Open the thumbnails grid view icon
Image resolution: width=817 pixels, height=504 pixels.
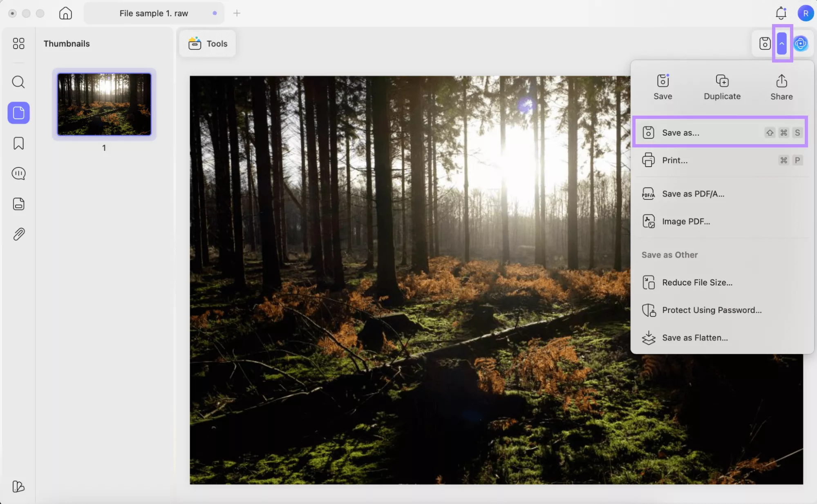(x=18, y=43)
